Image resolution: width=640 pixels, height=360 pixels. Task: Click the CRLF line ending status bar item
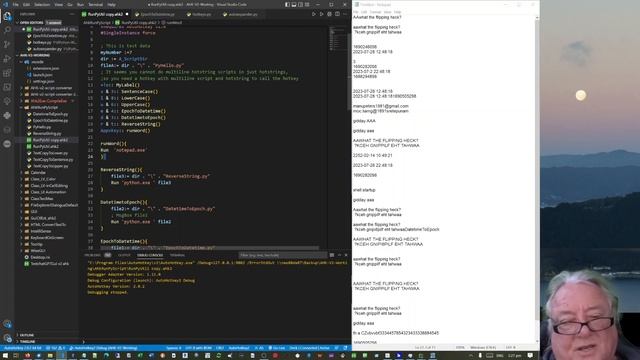[x=220, y=348]
